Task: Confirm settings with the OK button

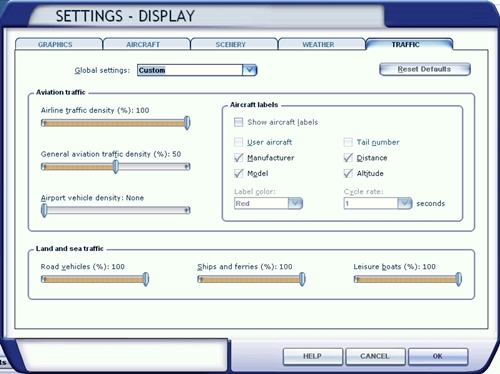Action: (x=438, y=356)
